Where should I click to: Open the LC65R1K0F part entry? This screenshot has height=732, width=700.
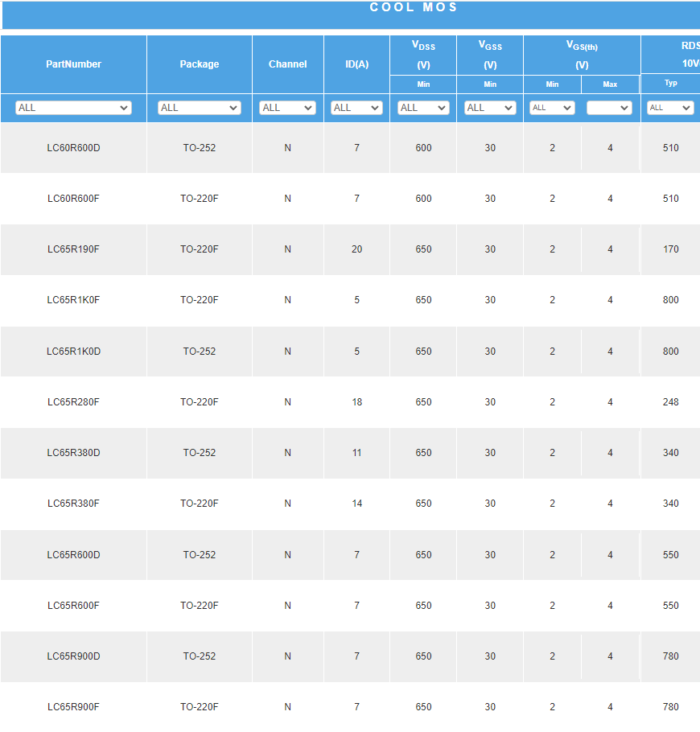73,300
